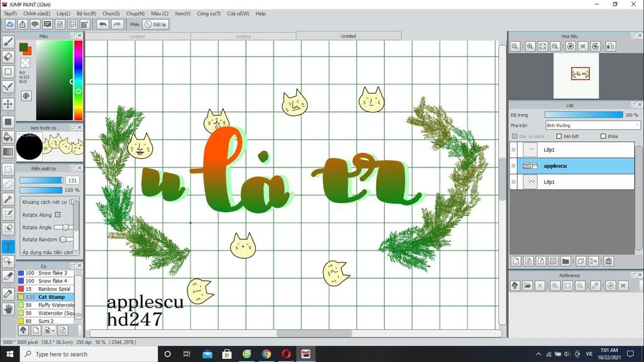The width and height of the screenshot is (644, 362).
Task: Toggle visibility of Lớp1 layer above applescu
Action: pyautogui.click(x=513, y=150)
